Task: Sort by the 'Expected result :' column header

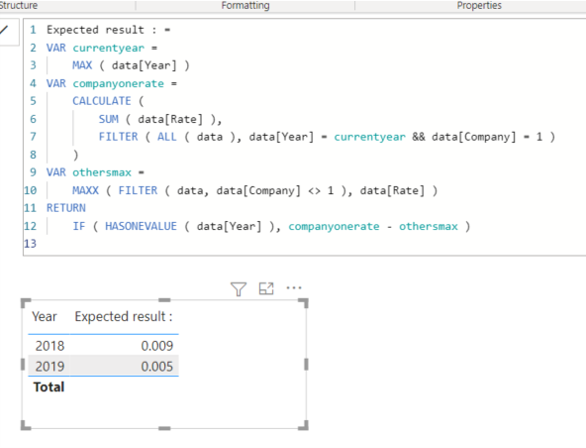Action: tap(123, 316)
